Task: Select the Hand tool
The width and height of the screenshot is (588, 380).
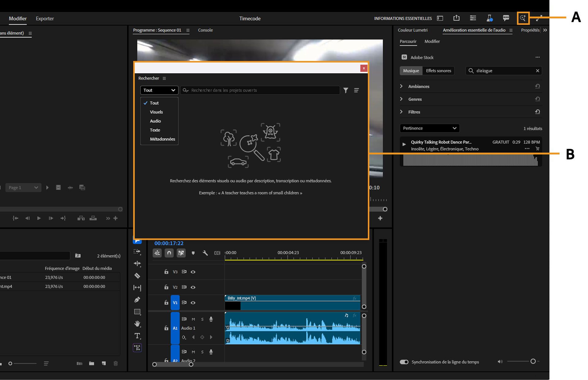Action: click(137, 324)
